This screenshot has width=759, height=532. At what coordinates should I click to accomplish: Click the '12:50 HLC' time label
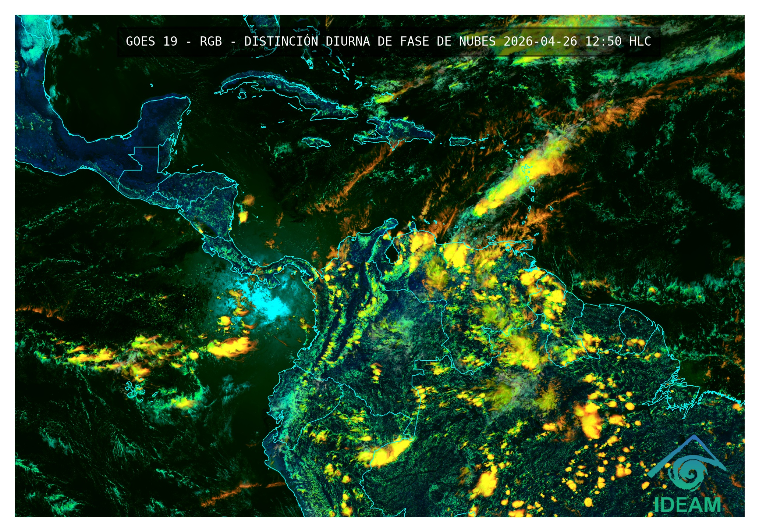click(x=618, y=41)
